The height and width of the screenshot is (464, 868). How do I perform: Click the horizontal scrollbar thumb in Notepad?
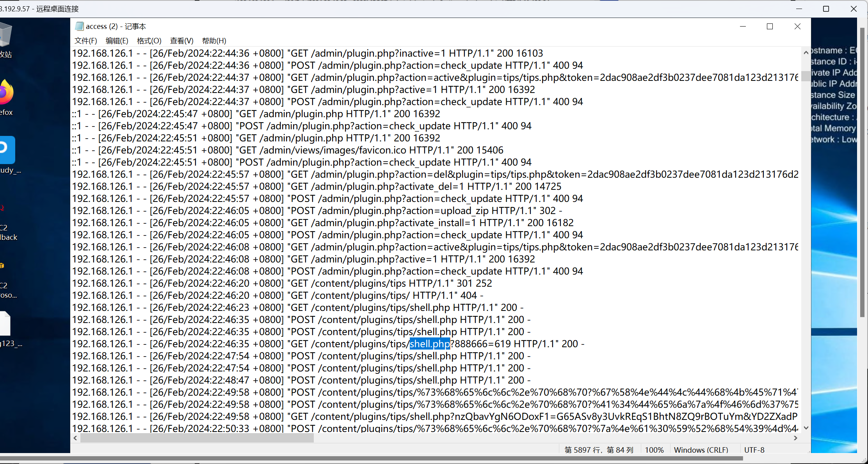click(197, 438)
